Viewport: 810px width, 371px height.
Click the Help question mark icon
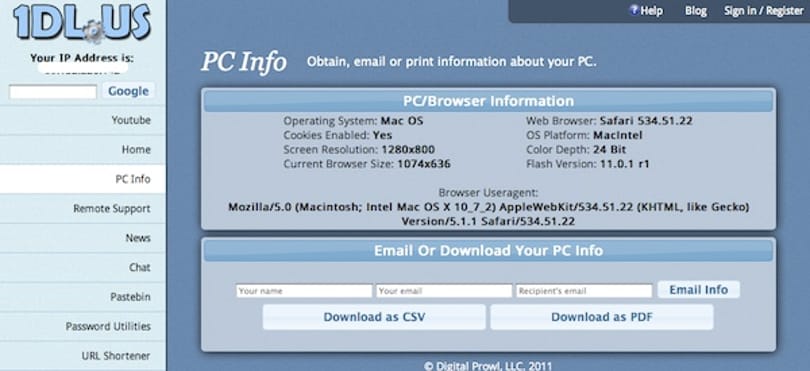tap(633, 10)
